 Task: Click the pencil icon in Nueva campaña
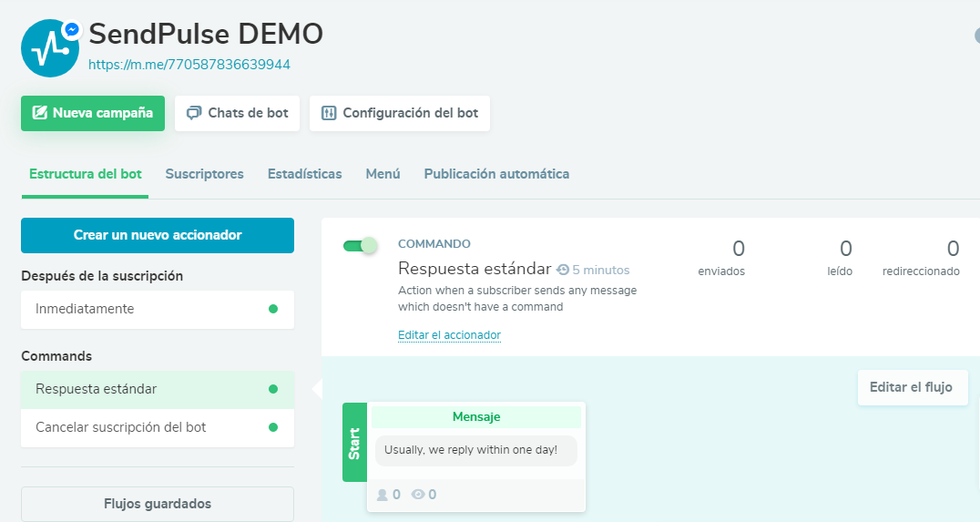(39, 113)
